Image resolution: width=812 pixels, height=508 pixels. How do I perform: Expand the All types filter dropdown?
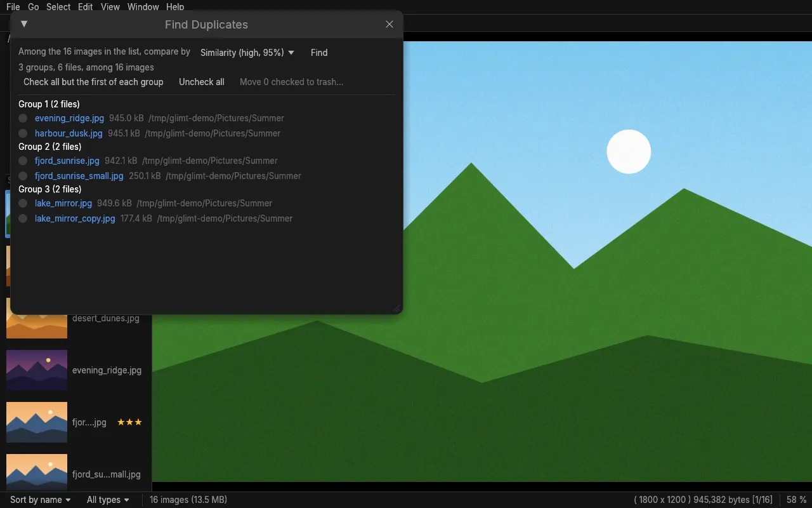tap(108, 500)
